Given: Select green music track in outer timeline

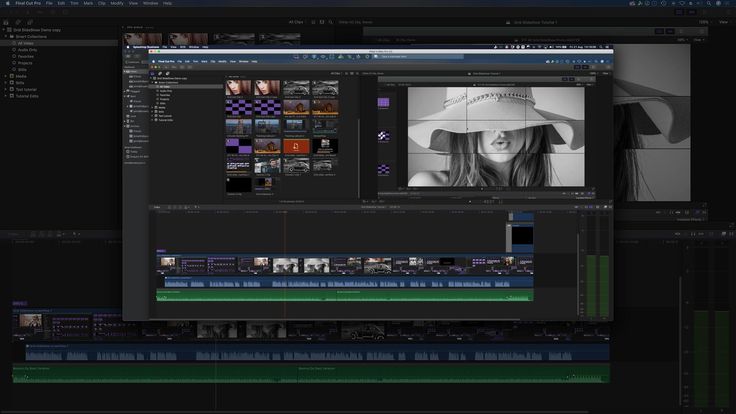Looking at the screenshot, I should [x=311, y=374].
